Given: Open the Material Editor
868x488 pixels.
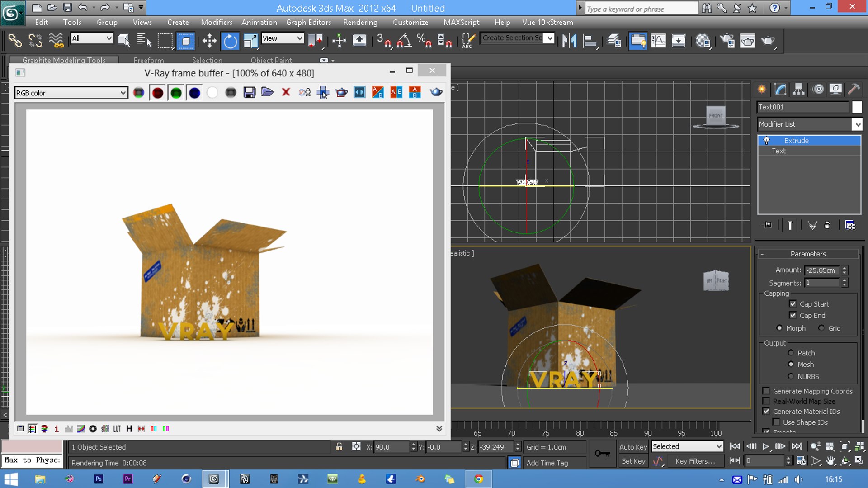Looking at the screenshot, I should pyautogui.click(x=703, y=41).
